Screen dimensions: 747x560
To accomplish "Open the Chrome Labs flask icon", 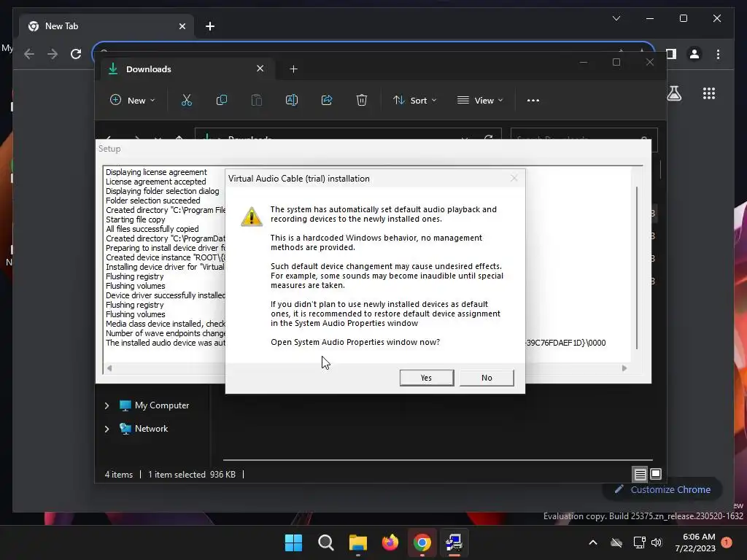I will pyautogui.click(x=674, y=93).
